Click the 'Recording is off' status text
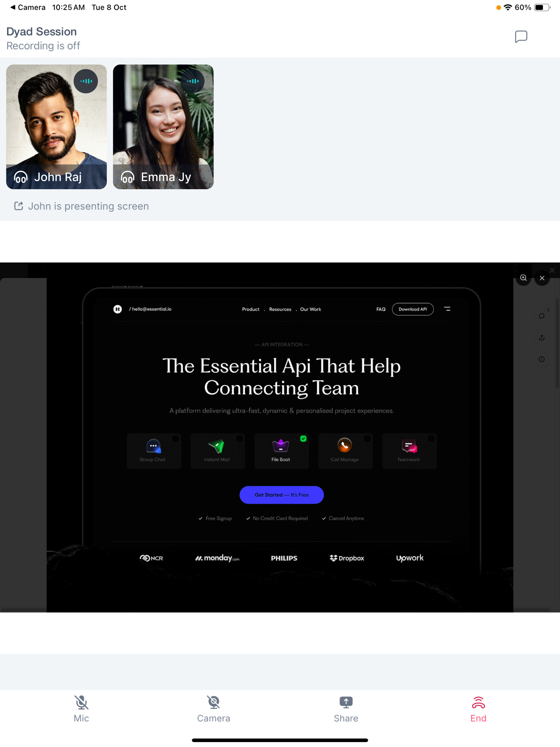 pyautogui.click(x=43, y=46)
